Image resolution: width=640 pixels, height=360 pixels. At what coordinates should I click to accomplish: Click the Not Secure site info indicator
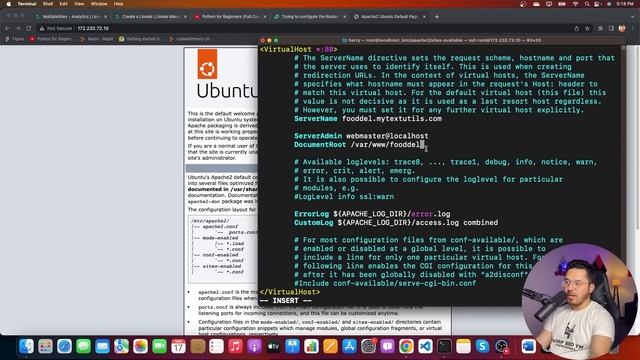tap(56, 28)
